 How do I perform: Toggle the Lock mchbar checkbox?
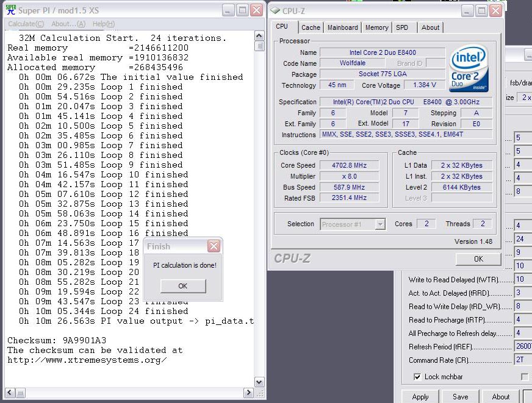(x=417, y=377)
